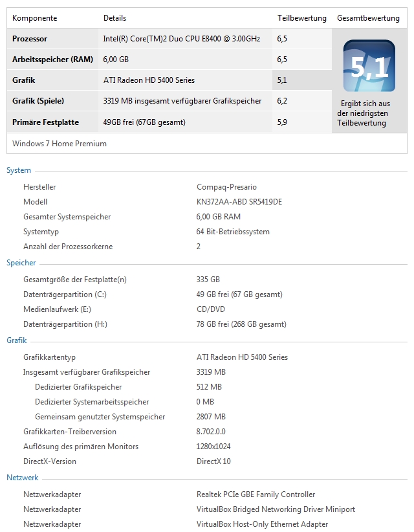
Task: Click the Primäre Festplatte subscore 5,9
Action: click(282, 122)
